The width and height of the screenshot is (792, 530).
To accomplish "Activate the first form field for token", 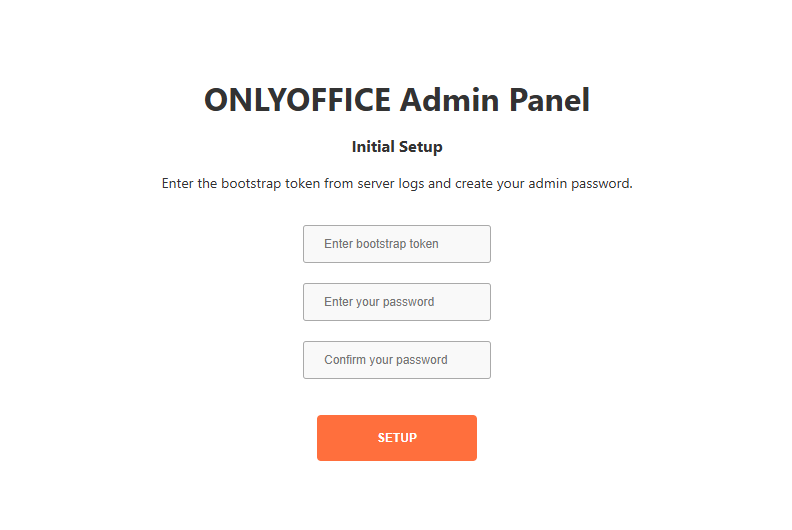I will (x=396, y=244).
